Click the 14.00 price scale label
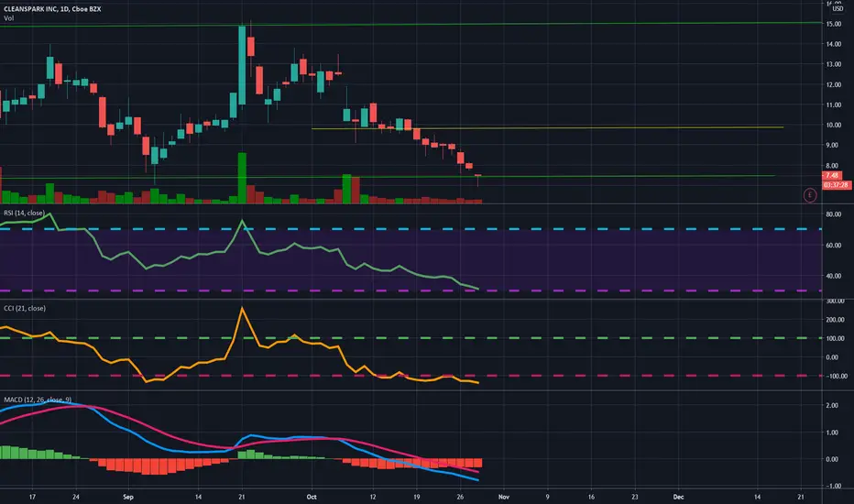 point(833,44)
